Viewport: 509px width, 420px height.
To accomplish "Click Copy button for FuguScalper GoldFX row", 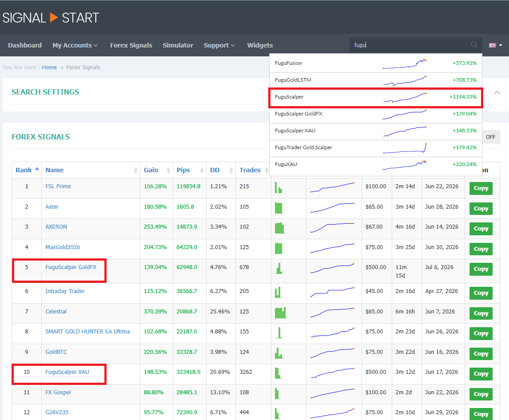I will point(481,269).
